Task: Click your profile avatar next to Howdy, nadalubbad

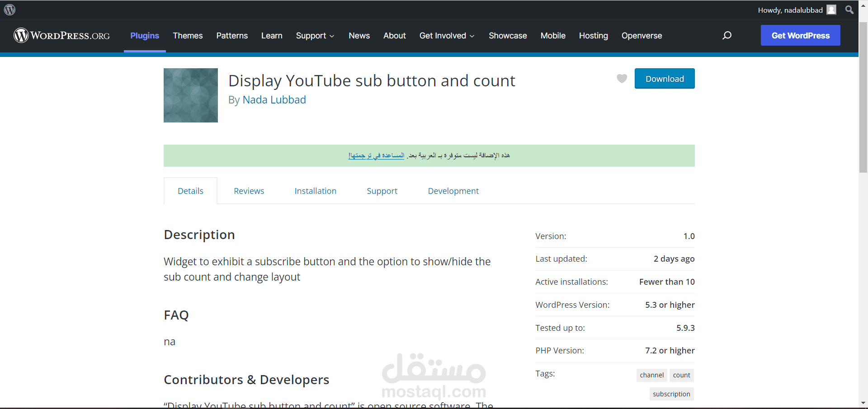Action: point(832,9)
